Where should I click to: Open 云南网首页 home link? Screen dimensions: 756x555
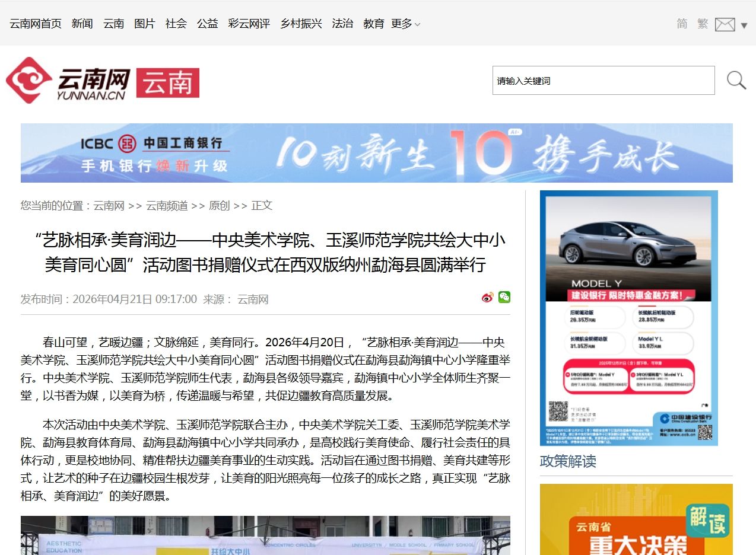pyautogui.click(x=36, y=24)
